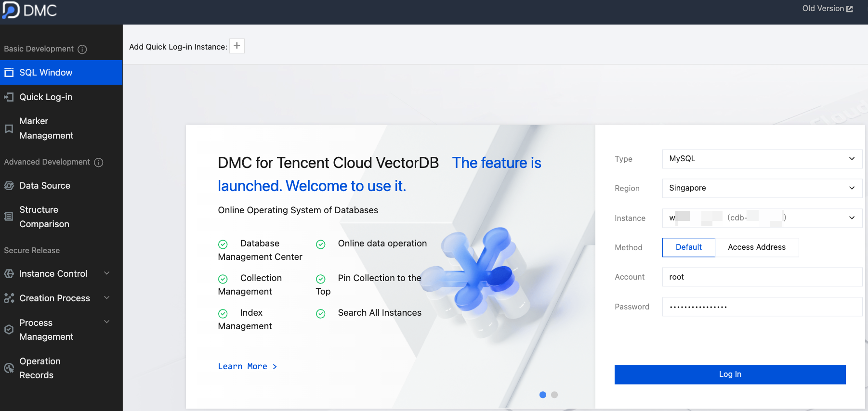Open the Region dropdown showing Singapore
Image resolution: width=868 pixels, height=411 pixels.
tap(762, 188)
